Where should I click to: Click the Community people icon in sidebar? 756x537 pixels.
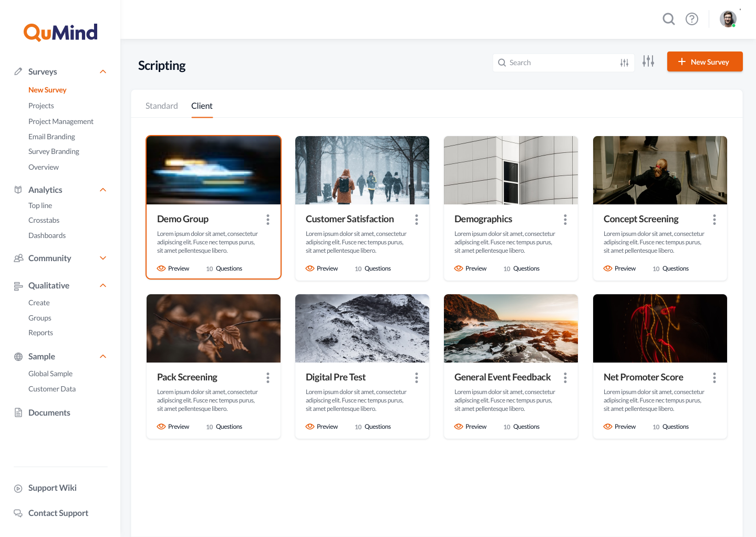[18, 258]
